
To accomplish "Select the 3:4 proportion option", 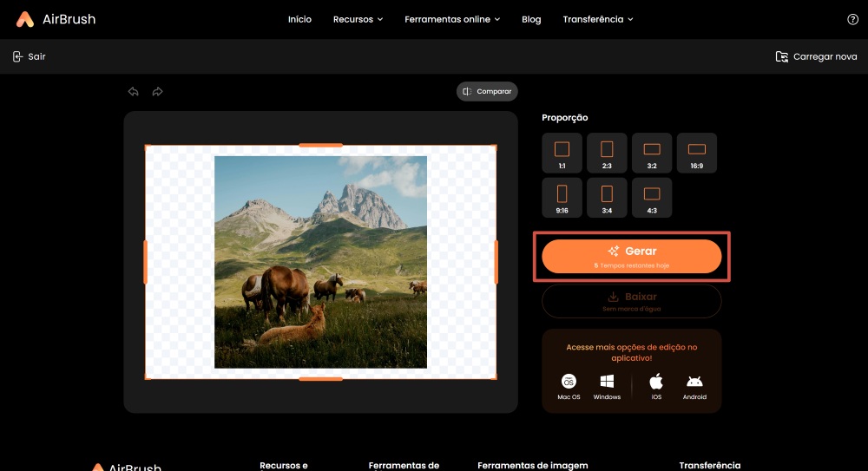I will [x=607, y=198].
